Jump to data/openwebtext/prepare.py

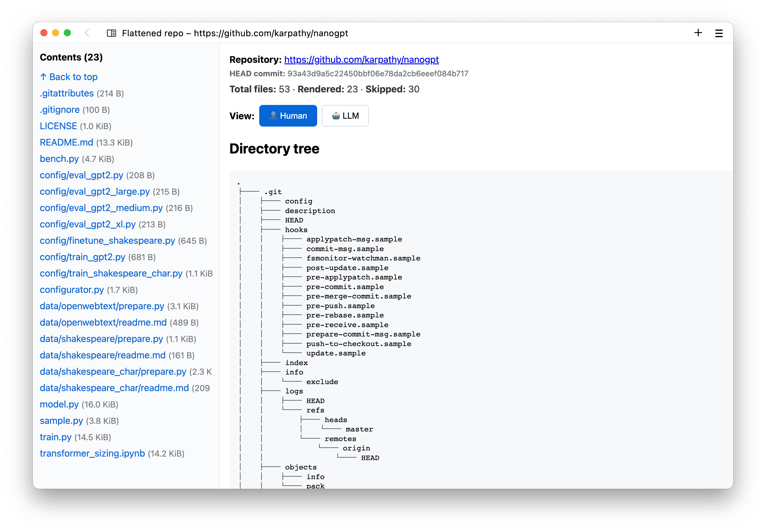point(102,306)
